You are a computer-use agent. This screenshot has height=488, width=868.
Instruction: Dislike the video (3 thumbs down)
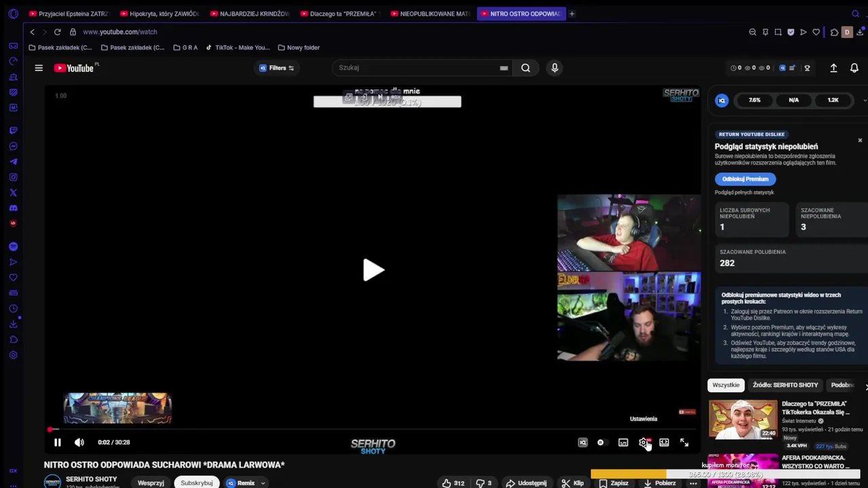[484, 483]
